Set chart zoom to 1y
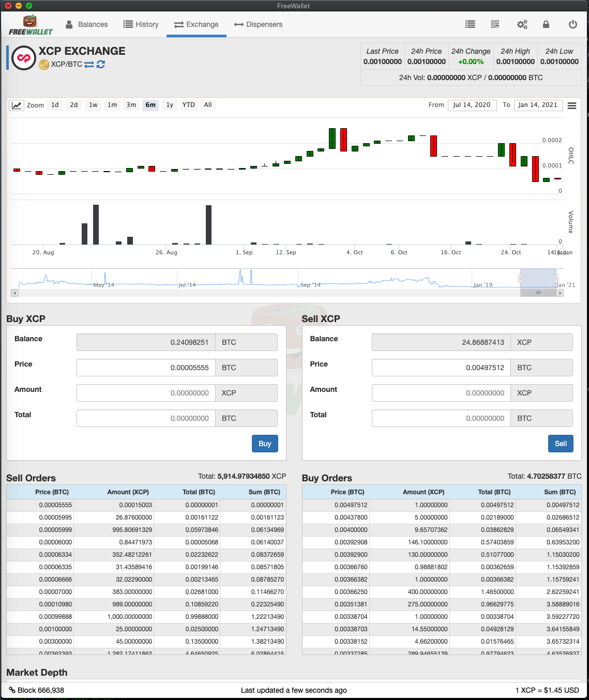Viewport: 589px width, 700px height. [170, 105]
